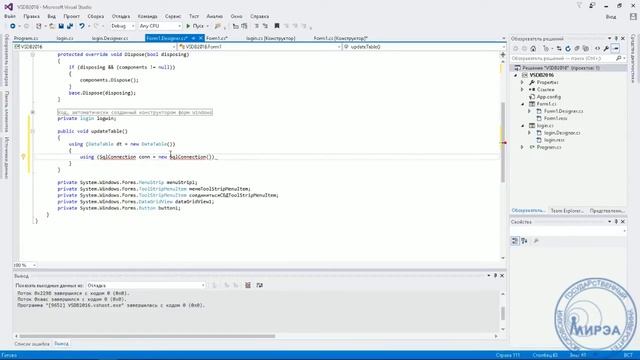The height and width of the screenshot is (360, 640).
Task: Open the Сервис menu
Action: coord(173,16)
